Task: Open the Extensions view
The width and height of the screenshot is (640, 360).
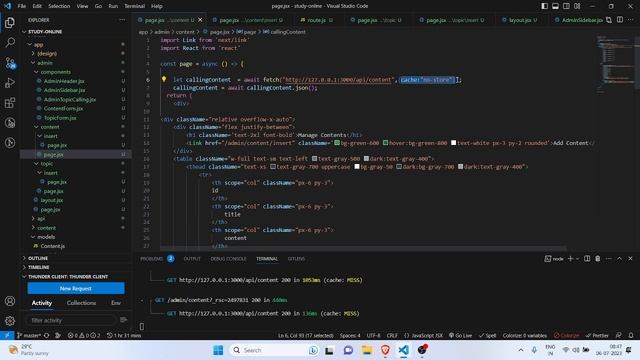Action: (10, 103)
